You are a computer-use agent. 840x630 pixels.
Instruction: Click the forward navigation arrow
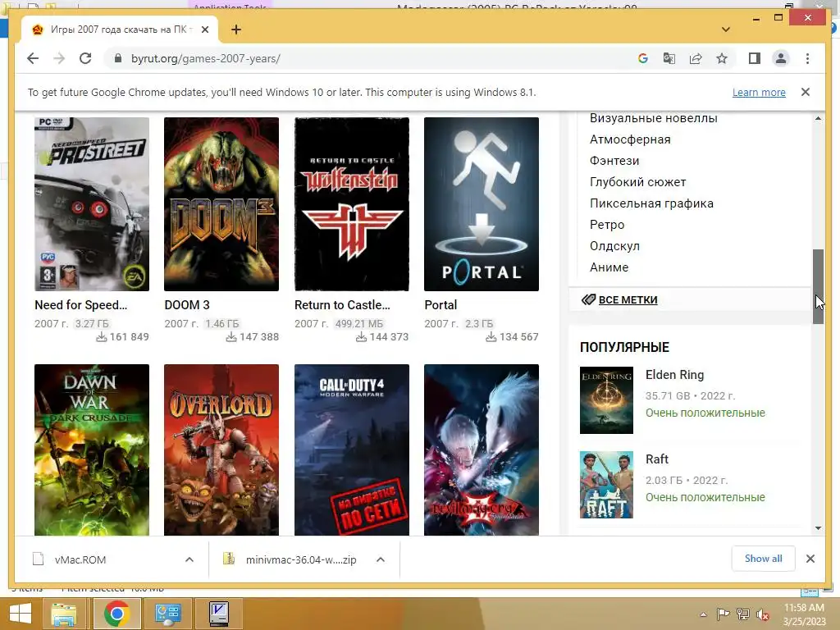click(59, 58)
